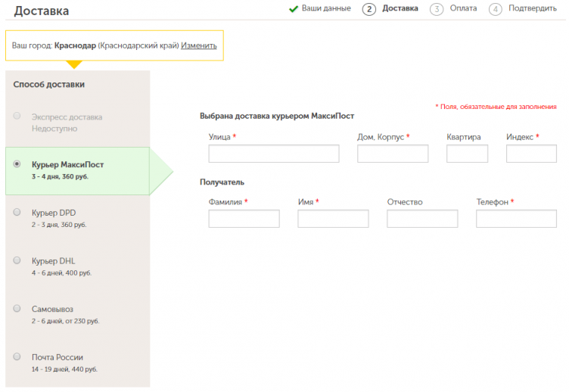The image size is (569, 392).
Task: Focus the Фамилия input field
Action: (244, 219)
